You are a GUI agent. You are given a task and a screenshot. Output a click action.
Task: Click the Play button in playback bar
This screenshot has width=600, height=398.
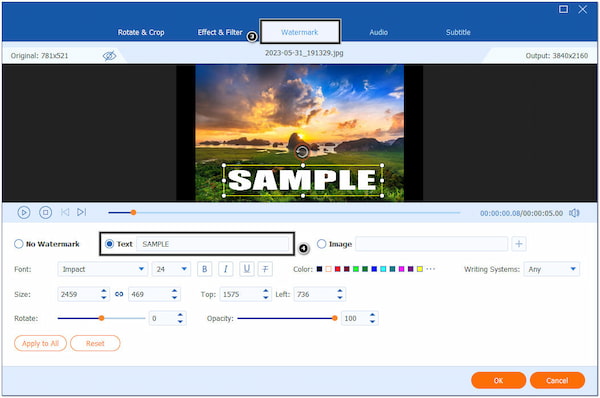24,212
